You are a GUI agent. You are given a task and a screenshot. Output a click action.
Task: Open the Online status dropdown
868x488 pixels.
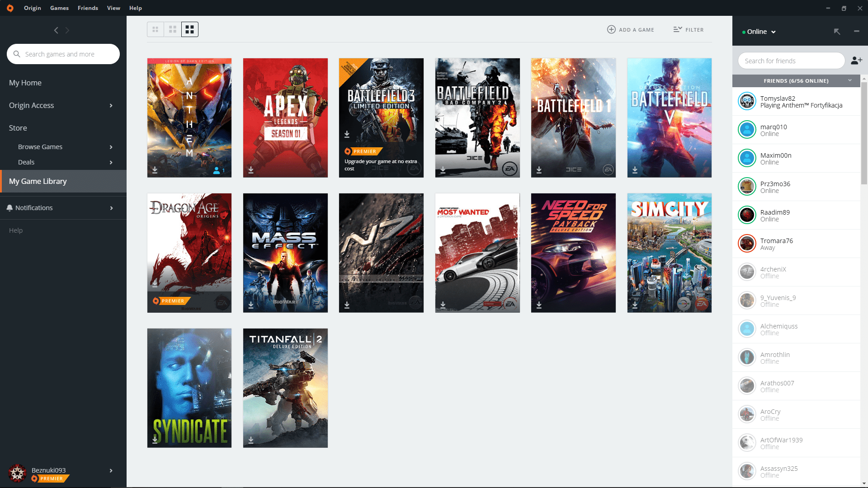point(759,32)
